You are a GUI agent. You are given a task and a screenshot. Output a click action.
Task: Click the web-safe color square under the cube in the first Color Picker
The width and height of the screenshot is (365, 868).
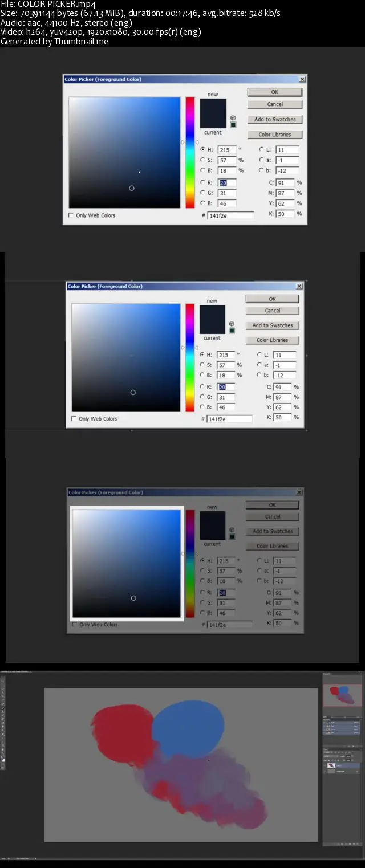[233, 125]
